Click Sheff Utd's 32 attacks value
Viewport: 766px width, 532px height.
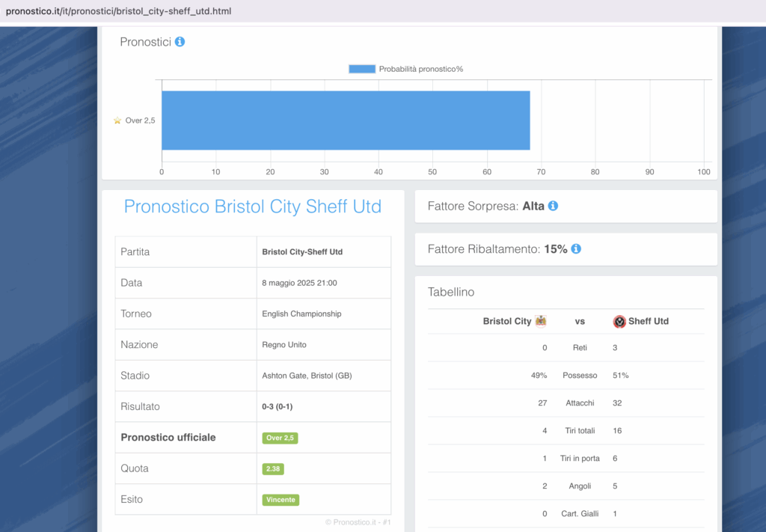tap(617, 403)
